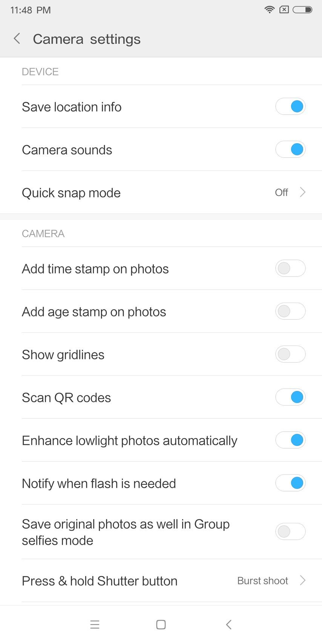Enable Add time stamp on photos
This screenshot has width=322, height=644.
coord(290,268)
